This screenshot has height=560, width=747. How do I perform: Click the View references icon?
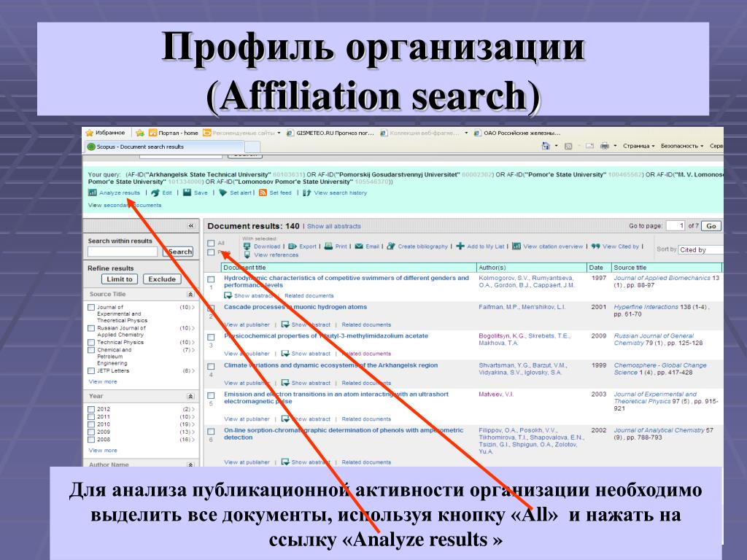tap(247, 254)
